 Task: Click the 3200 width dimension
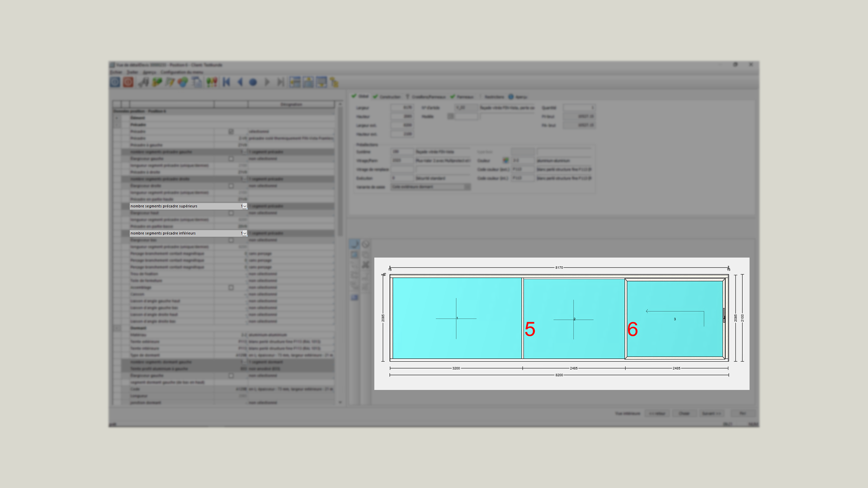click(456, 368)
